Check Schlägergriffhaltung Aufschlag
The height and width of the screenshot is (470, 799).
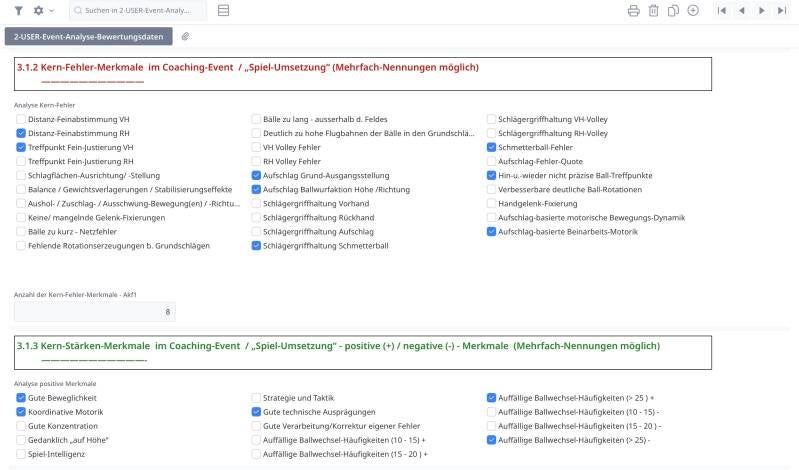(256, 231)
